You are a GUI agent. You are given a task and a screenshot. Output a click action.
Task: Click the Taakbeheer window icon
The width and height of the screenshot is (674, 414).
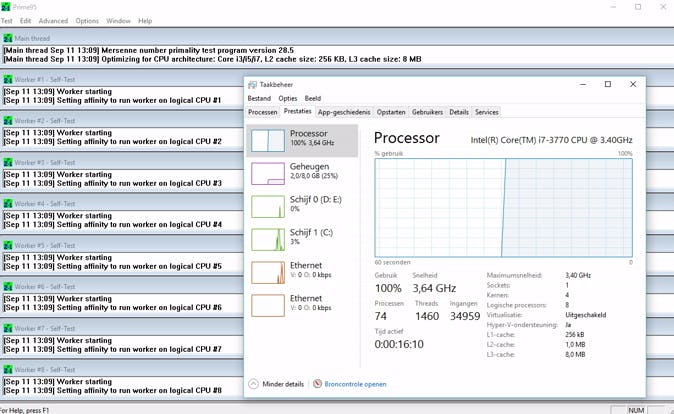(x=253, y=85)
